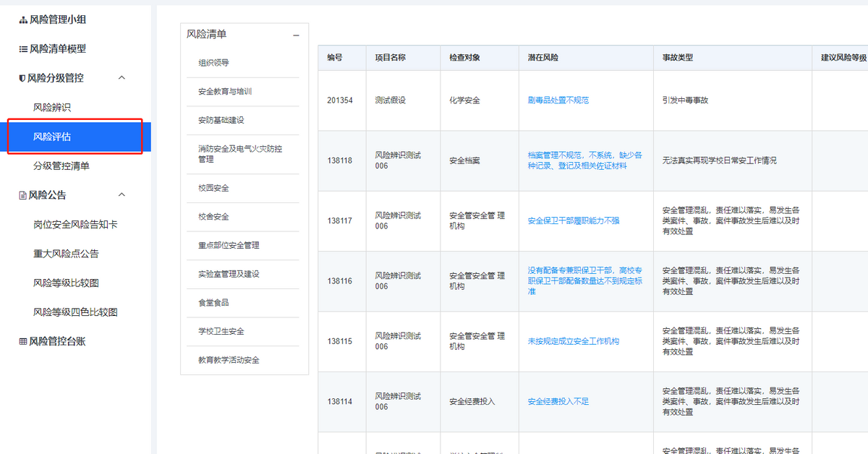Select 教育教学活动安全 category
Viewport: 868px width, 454px height.
click(x=229, y=360)
